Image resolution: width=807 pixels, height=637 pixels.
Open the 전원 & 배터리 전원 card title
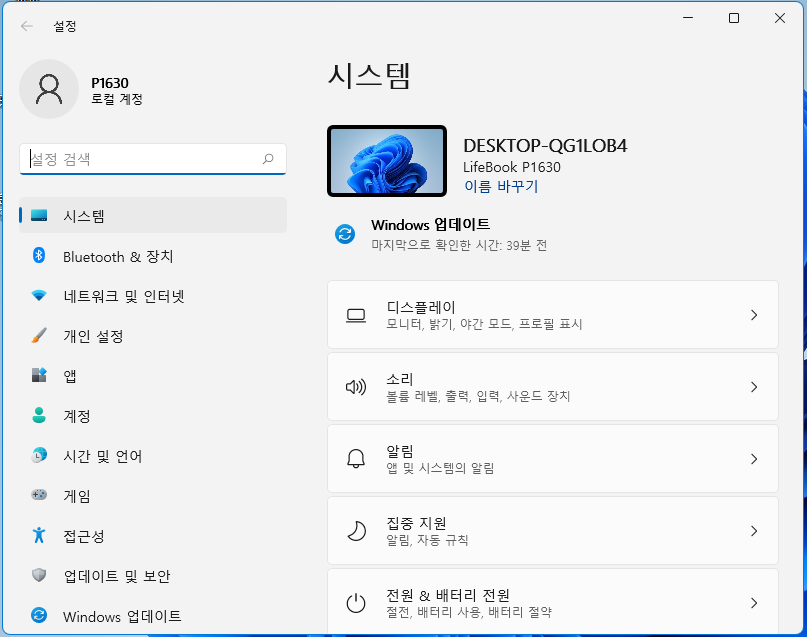point(448,595)
